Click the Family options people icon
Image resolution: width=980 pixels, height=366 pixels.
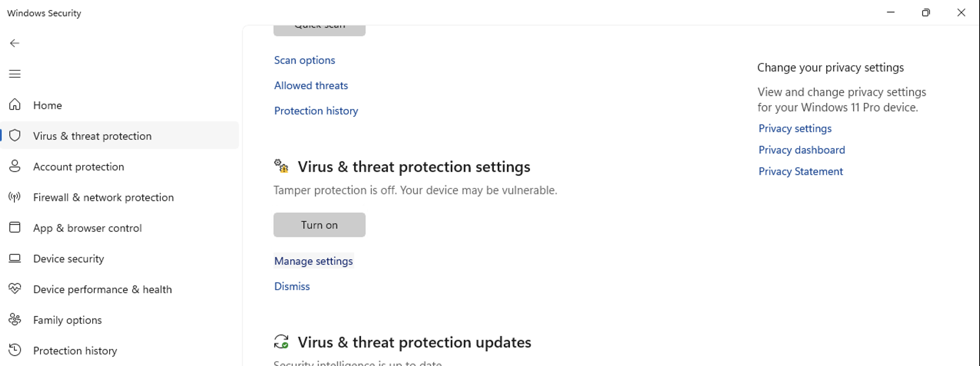pos(15,320)
